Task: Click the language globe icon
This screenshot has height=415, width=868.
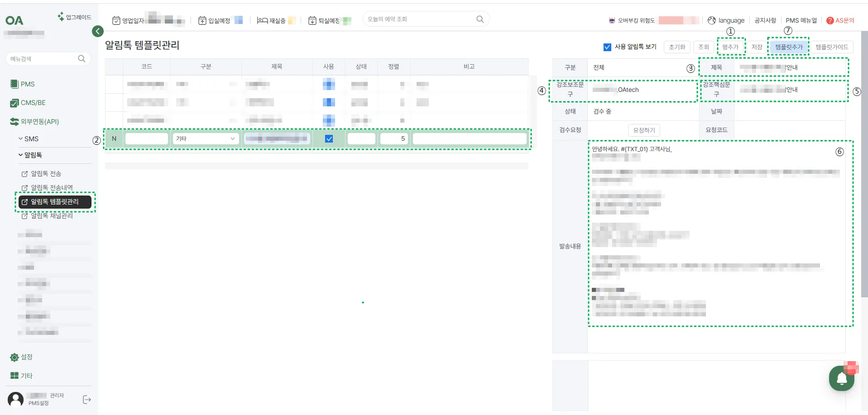Action: click(x=712, y=20)
